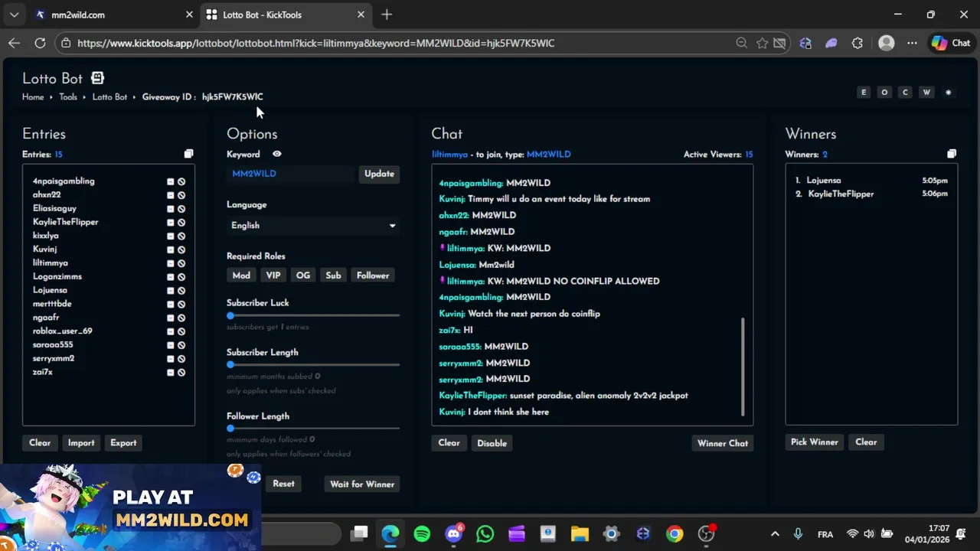The width and height of the screenshot is (980, 551).
Task: Open browser extensions puzzle icon
Action: pyautogui.click(x=857, y=43)
